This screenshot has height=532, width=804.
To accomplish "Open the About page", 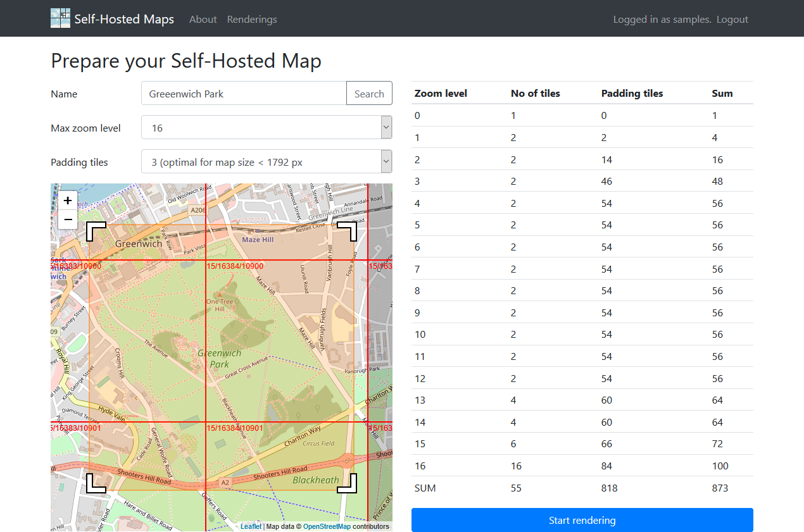I will click(203, 19).
